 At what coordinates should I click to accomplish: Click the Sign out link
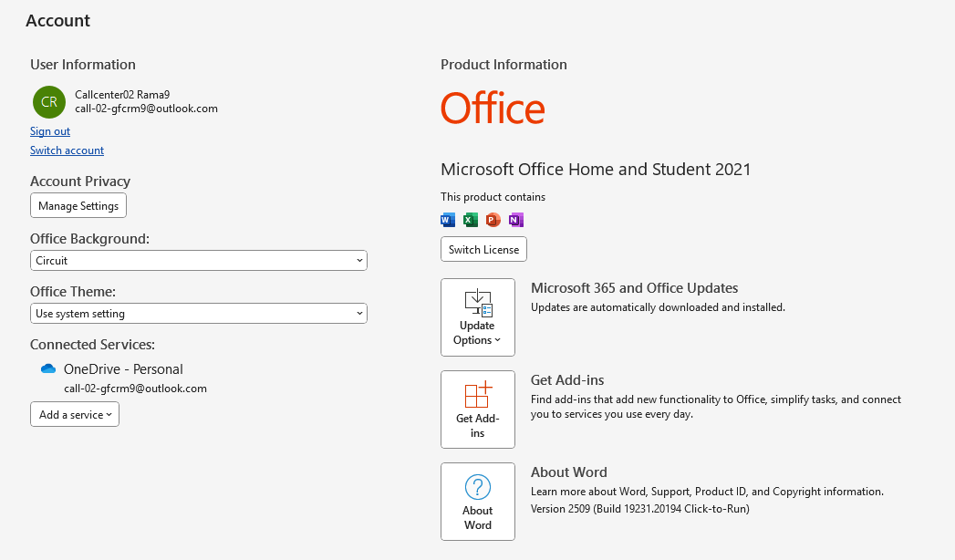(50, 131)
